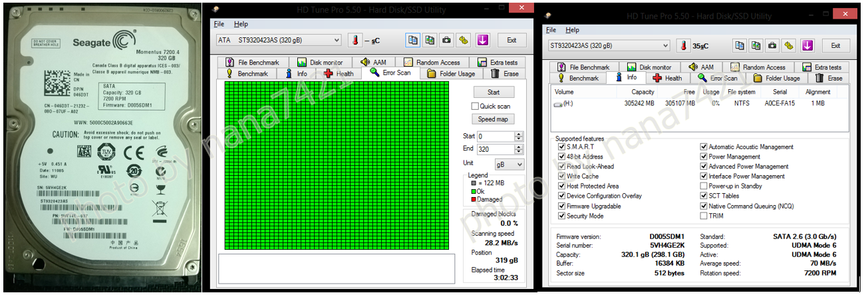
Task: Open options wrench icon in Info window toolbar
Action: coord(790,45)
